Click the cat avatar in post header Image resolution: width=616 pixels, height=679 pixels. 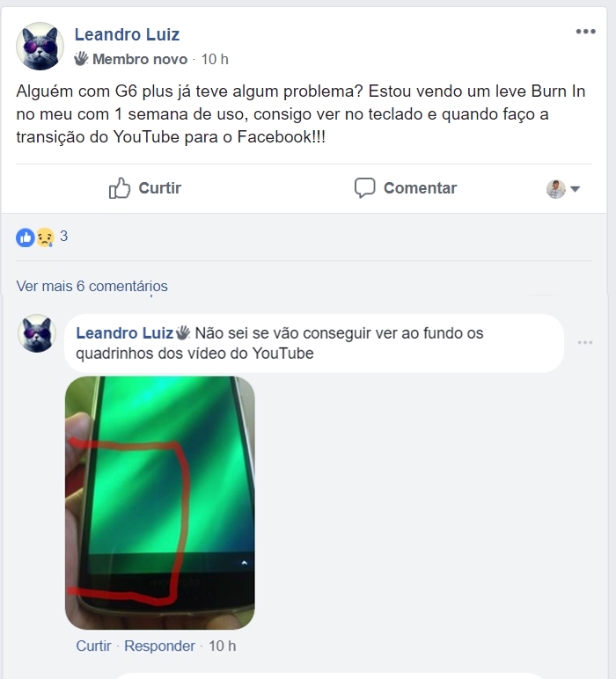coord(40,47)
